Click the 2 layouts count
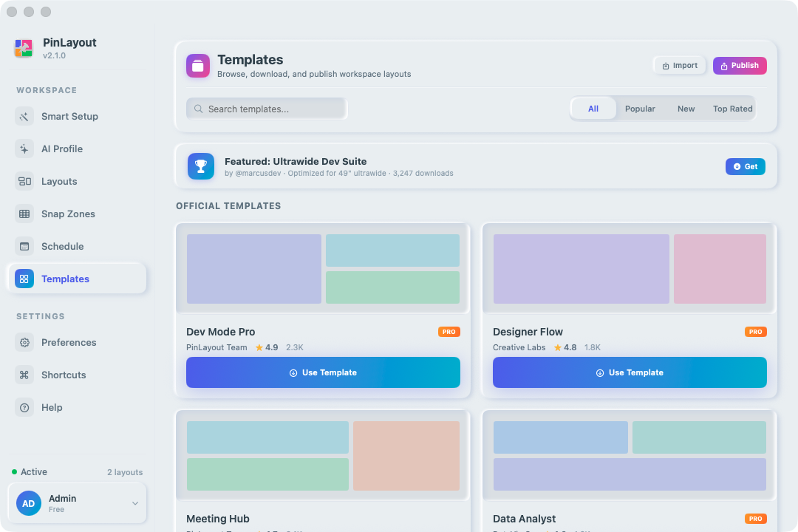The height and width of the screenshot is (532, 798). pos(125,472)
